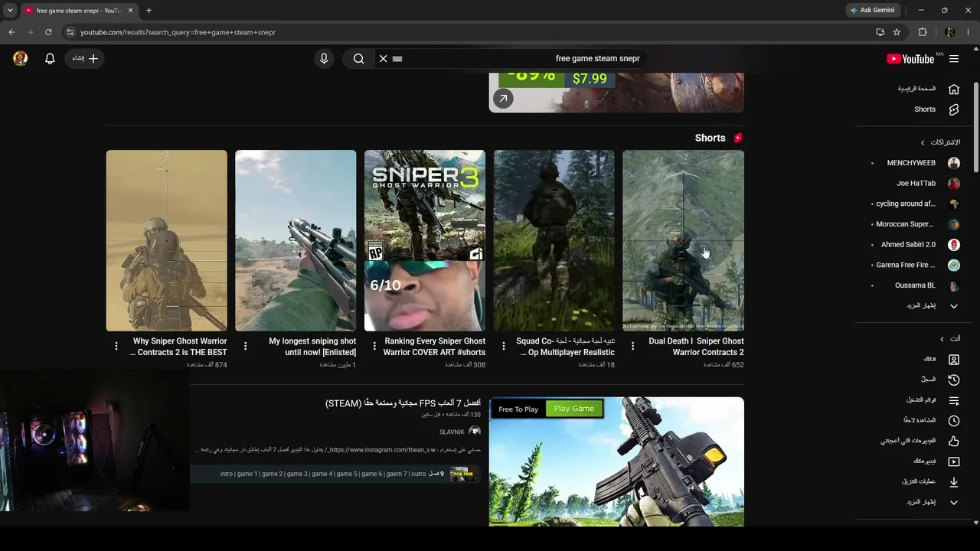Image resolution: width=980 pixels, height=551 pixels.
Task: Expand the Subscriptions (الاشتراكات) section header
Action: click(x=940, y=142)
